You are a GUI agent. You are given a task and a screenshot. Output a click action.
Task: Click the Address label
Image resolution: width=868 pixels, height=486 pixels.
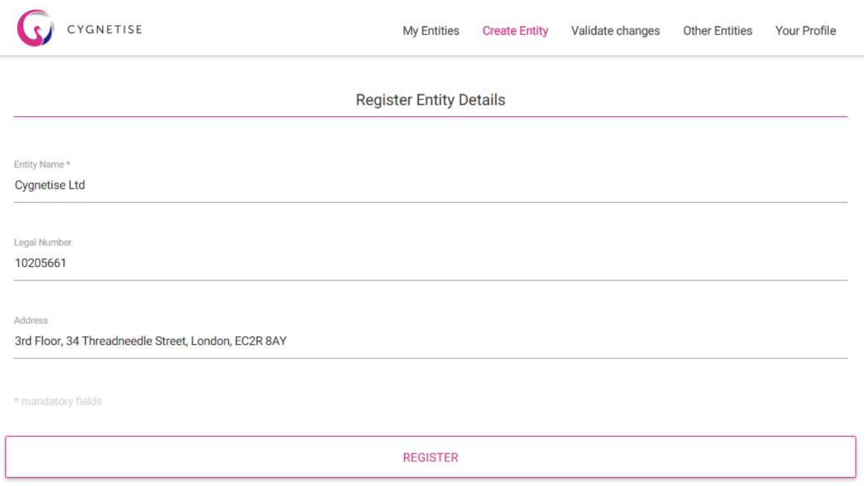[x=31, y=321]
